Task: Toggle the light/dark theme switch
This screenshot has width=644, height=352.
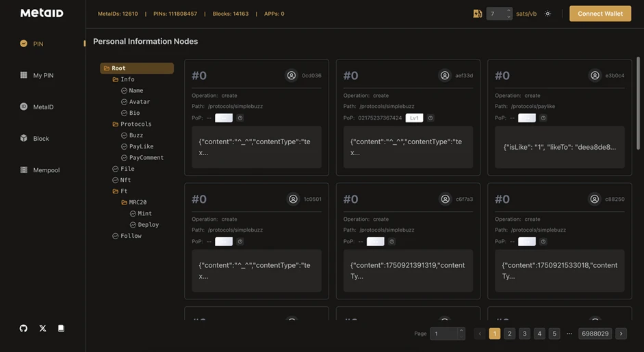Action: [x=548, y=14]
